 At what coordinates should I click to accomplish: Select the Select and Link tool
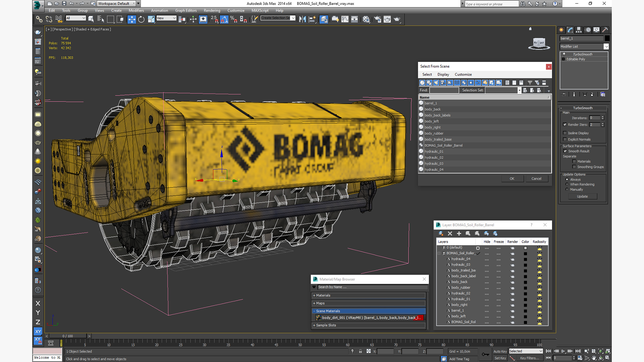click(x=39, y=19)
